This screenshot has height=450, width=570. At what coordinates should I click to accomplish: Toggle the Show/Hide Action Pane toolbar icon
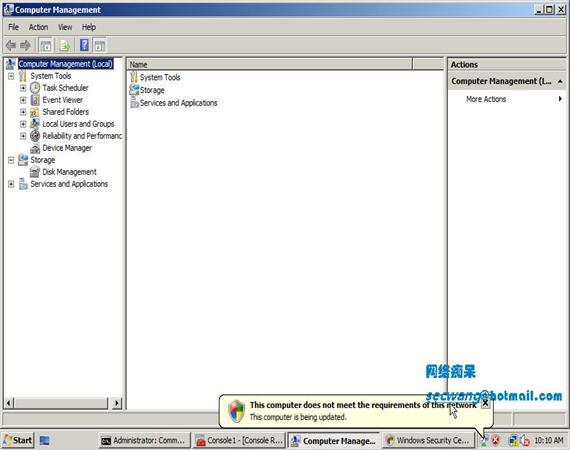[100, 45]
